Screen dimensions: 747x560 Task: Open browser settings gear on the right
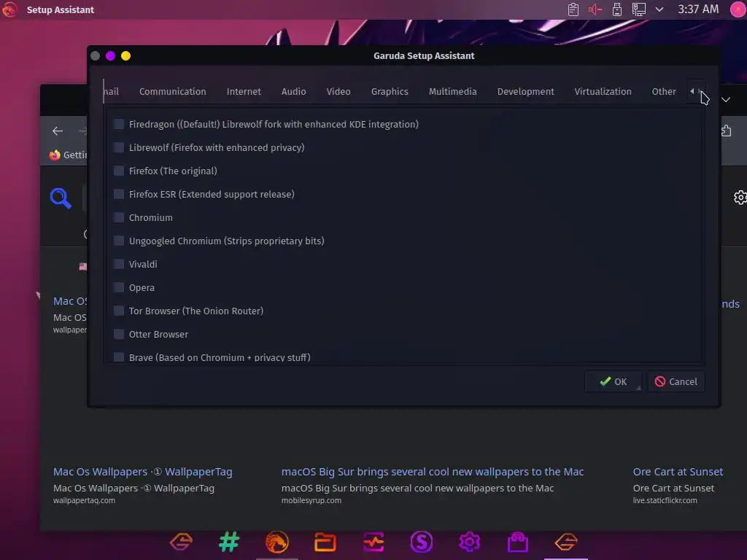pyautogui.click(x=740, y=197)
